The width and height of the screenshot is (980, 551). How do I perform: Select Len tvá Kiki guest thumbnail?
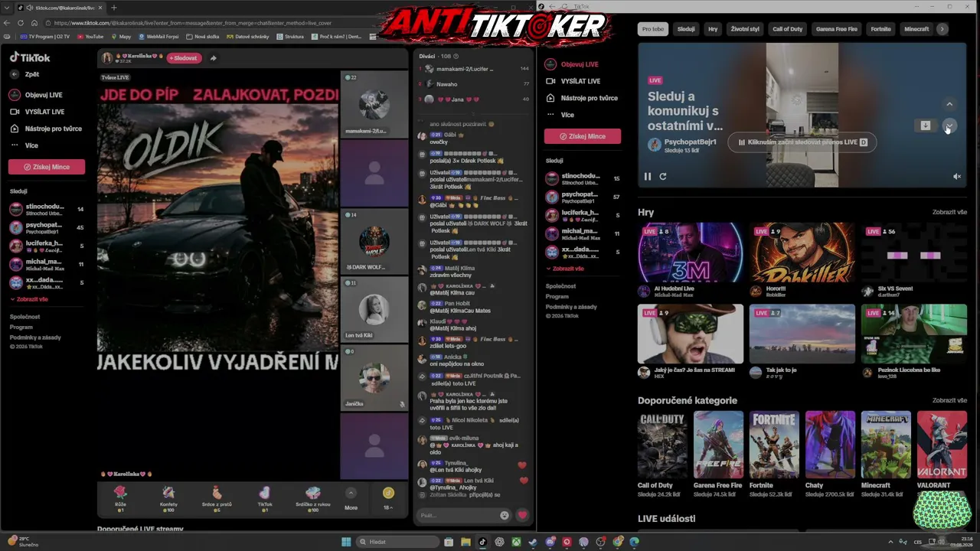coord(374,309)
